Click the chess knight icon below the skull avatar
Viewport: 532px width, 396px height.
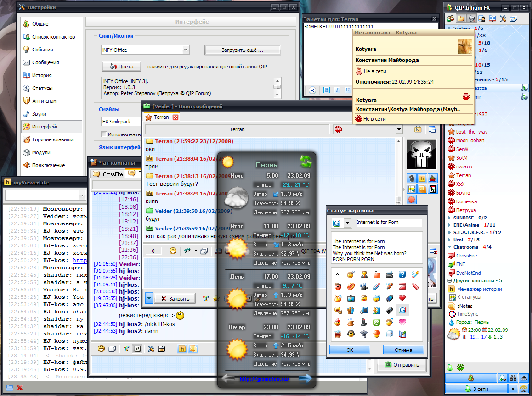[412, 178]
